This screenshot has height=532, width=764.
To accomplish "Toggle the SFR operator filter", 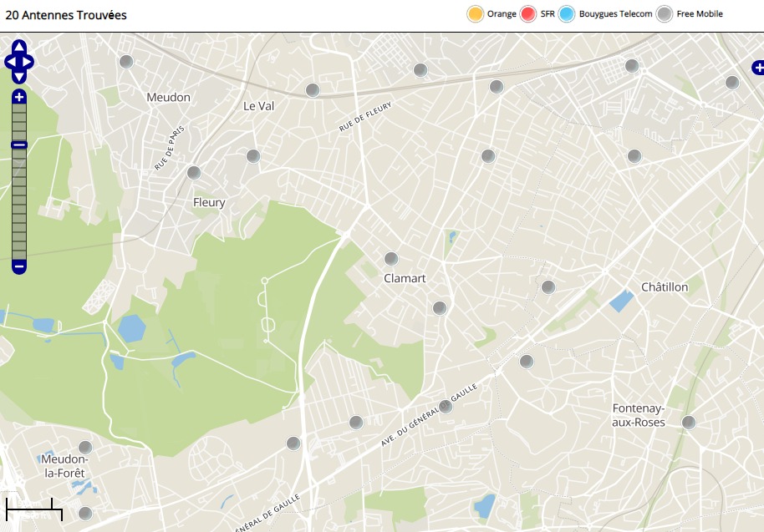I will [x=528, y=14].
